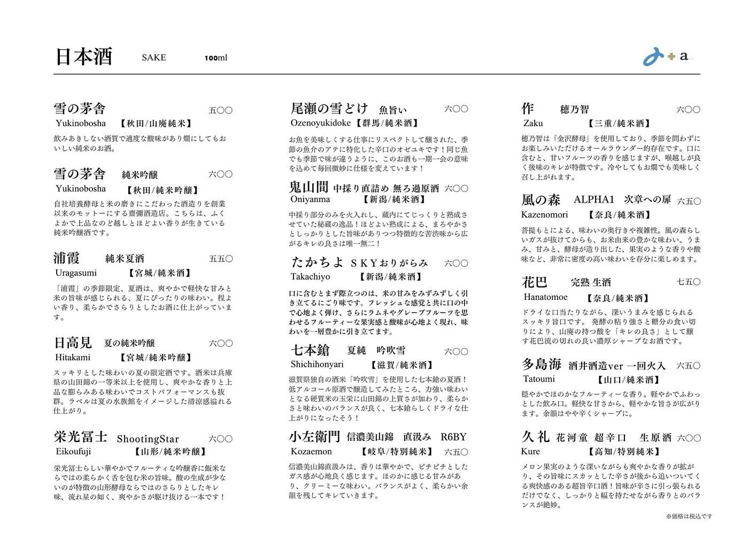The width and height of the screenshot is (756, 534).
Task: Select the gold plus symbol beside the logo
Action: click(x=670, y=57)
